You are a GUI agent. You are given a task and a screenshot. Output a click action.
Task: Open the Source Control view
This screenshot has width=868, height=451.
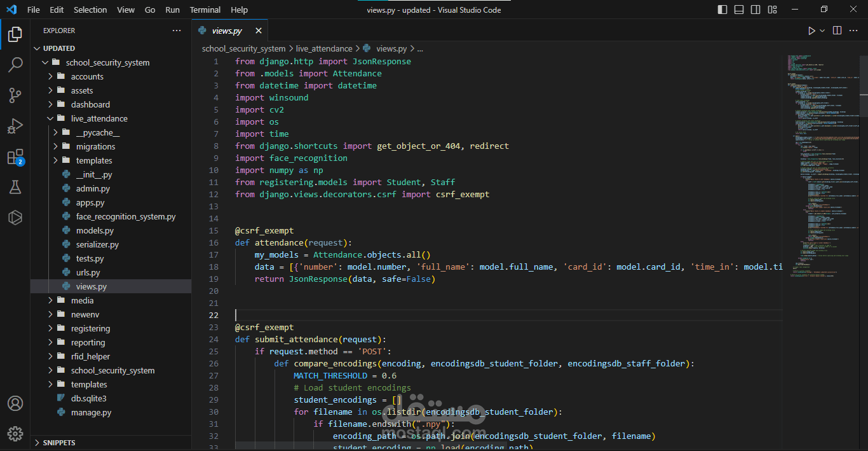(x=15, y=95)
